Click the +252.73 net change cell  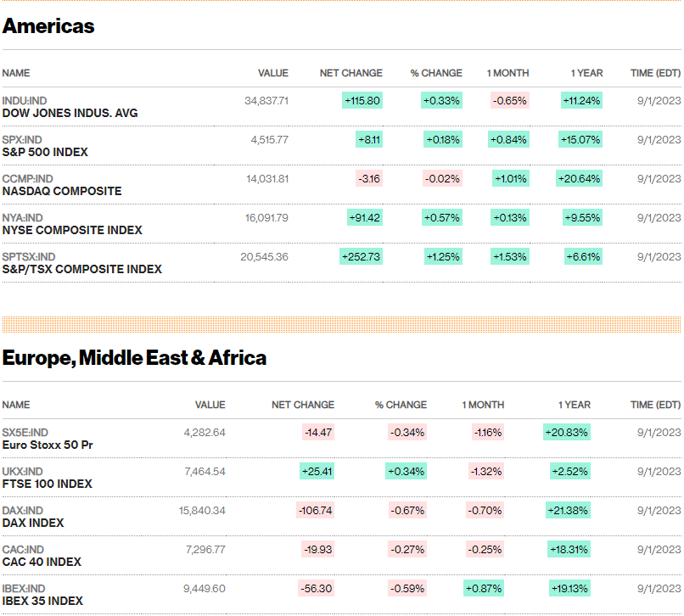pos(362,257)
